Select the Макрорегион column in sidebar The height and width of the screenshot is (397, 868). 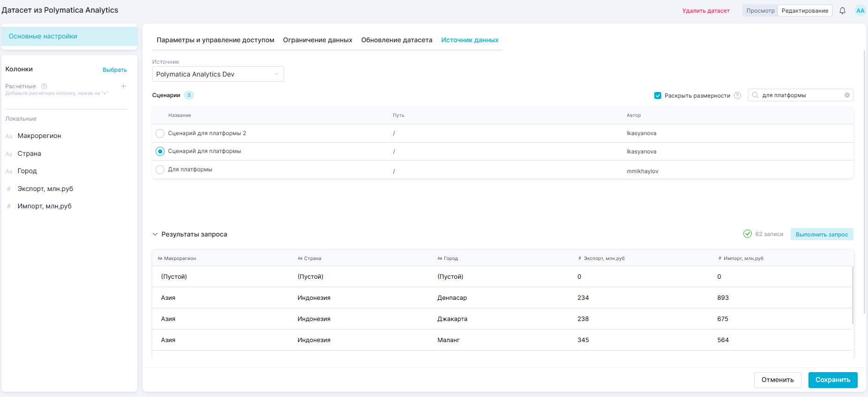tap(39, 136)
